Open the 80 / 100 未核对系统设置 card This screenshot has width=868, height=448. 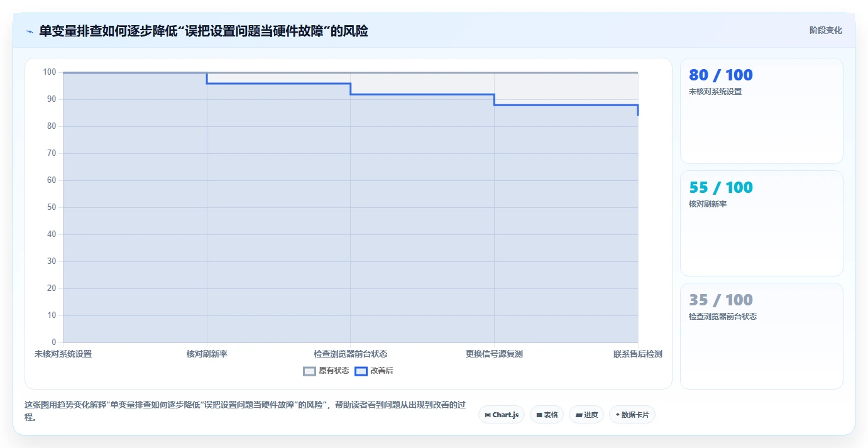[x=762, y=111]
